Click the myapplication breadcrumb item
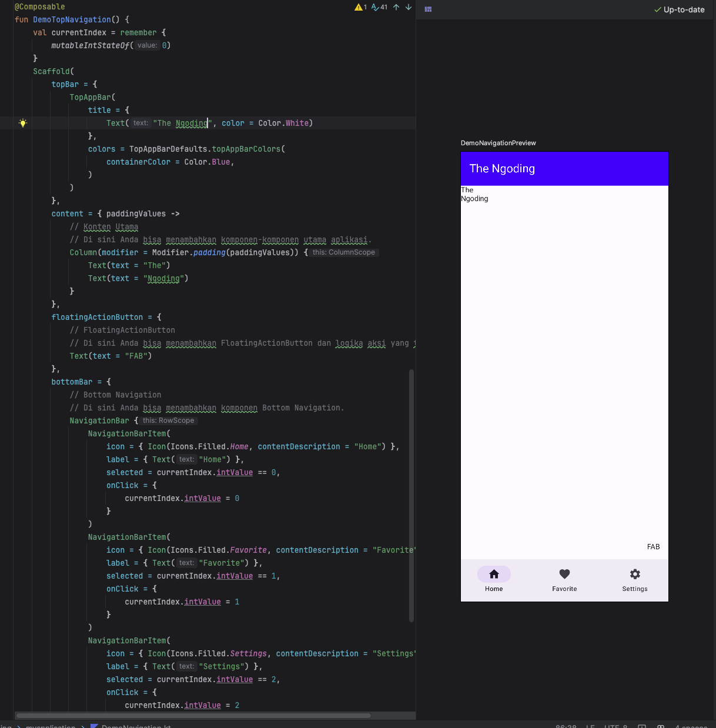Image resolution: width=716 pixels, height=728 pixels. (x=50, y=726)
